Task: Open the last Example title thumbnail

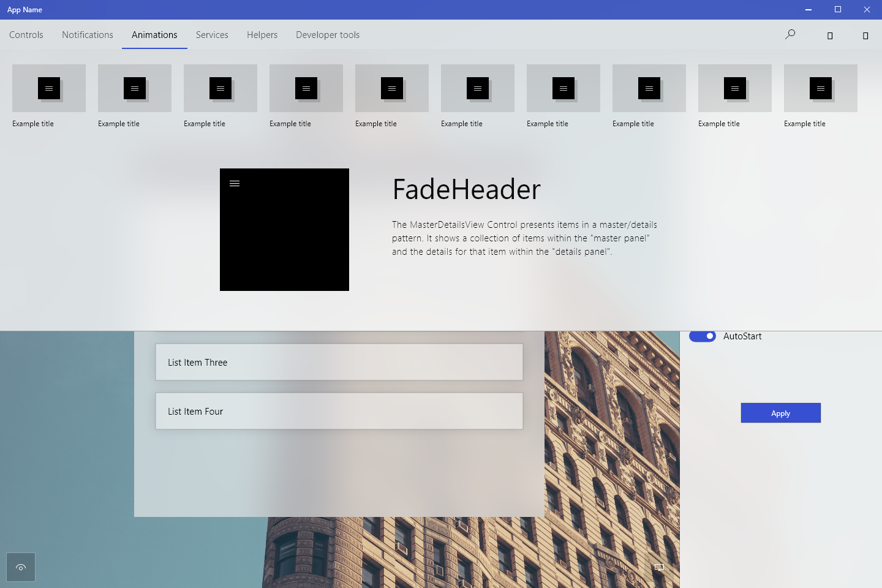Action: (821, 88)
